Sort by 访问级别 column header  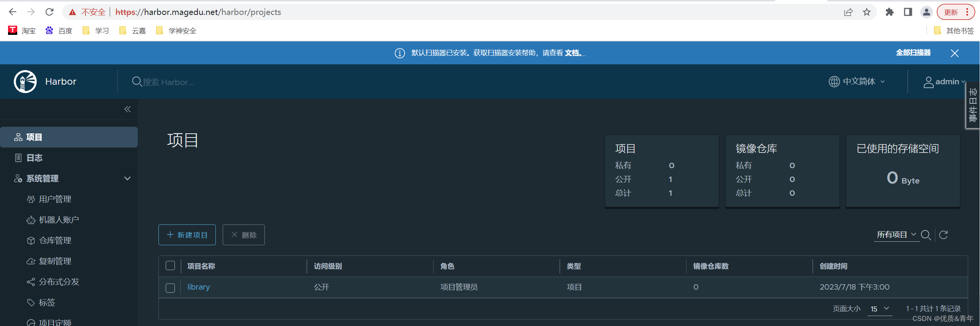328,266
